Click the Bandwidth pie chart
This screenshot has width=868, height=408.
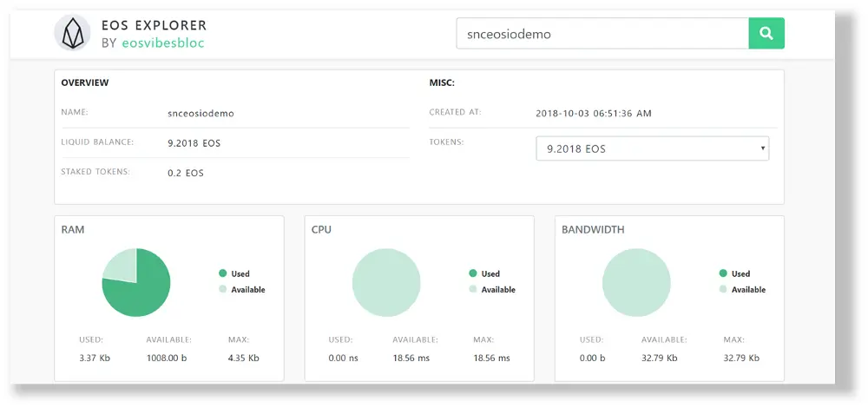click(636, 282)
